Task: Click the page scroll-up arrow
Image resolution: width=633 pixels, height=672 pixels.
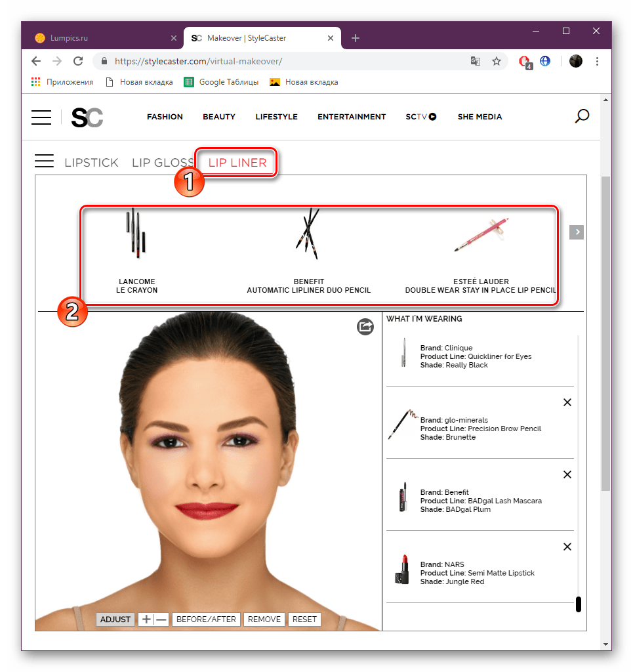Action: tap(605, 100)
